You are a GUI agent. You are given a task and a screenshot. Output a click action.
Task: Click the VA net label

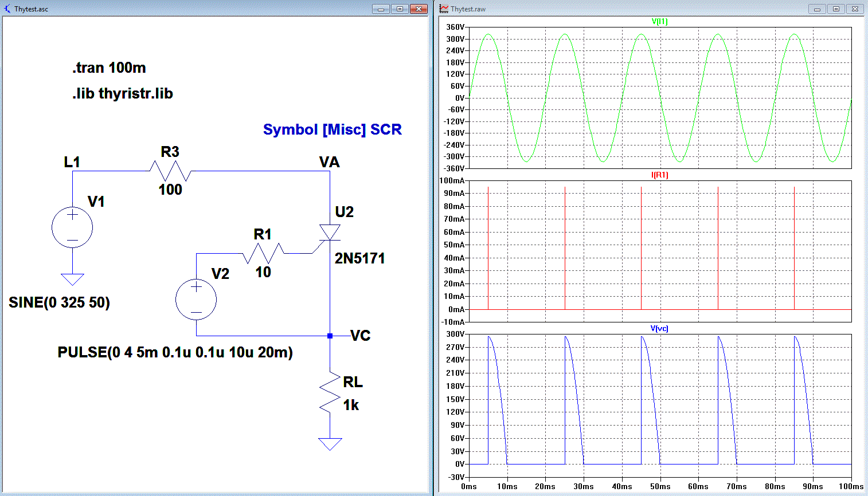point(329,162)
